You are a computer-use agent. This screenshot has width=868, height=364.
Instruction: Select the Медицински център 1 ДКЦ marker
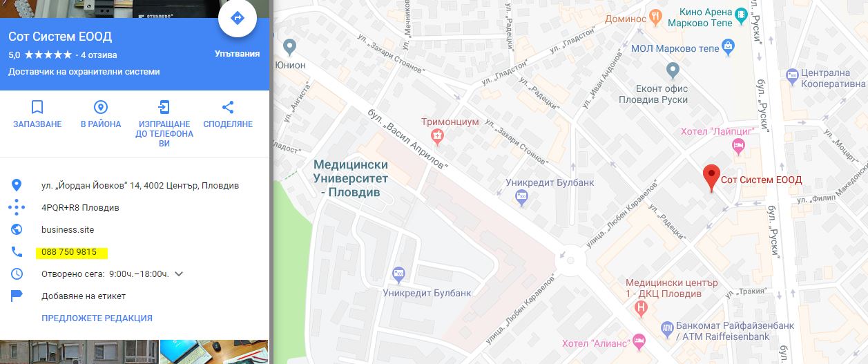point(642,307)
